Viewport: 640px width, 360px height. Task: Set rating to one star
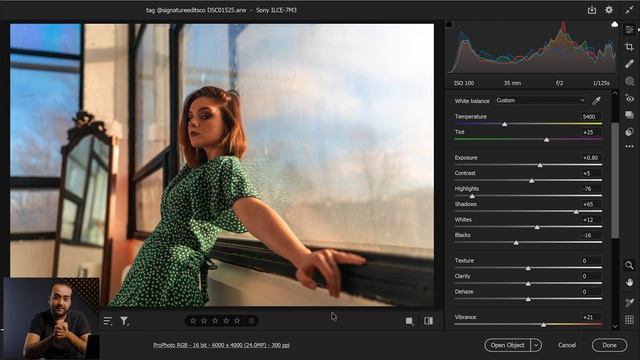(193, 321)
